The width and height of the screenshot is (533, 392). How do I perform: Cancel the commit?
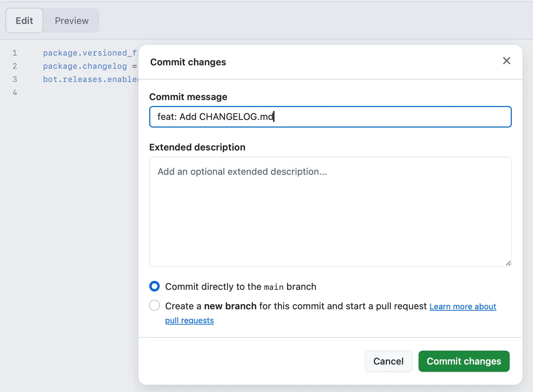[x=388, y=361]
